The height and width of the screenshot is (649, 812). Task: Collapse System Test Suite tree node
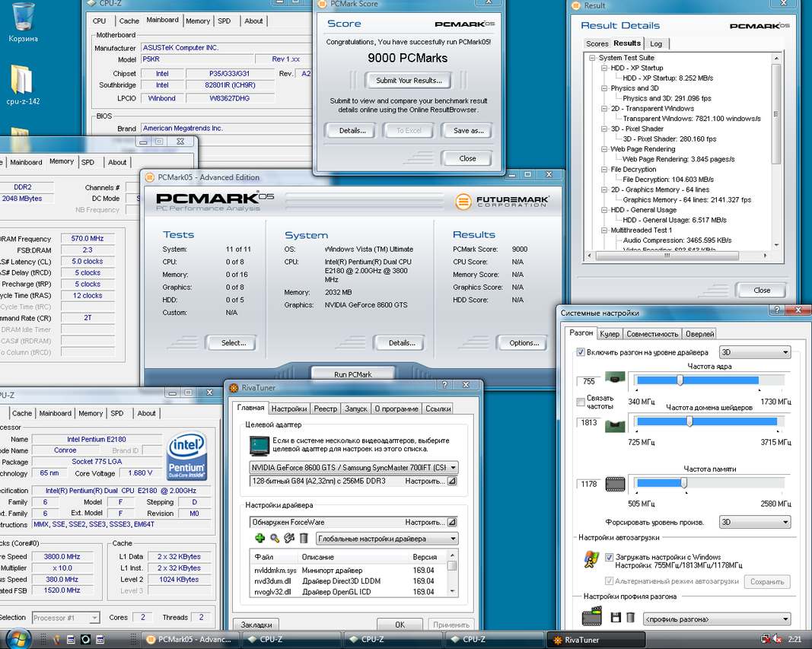click(592, 58)
